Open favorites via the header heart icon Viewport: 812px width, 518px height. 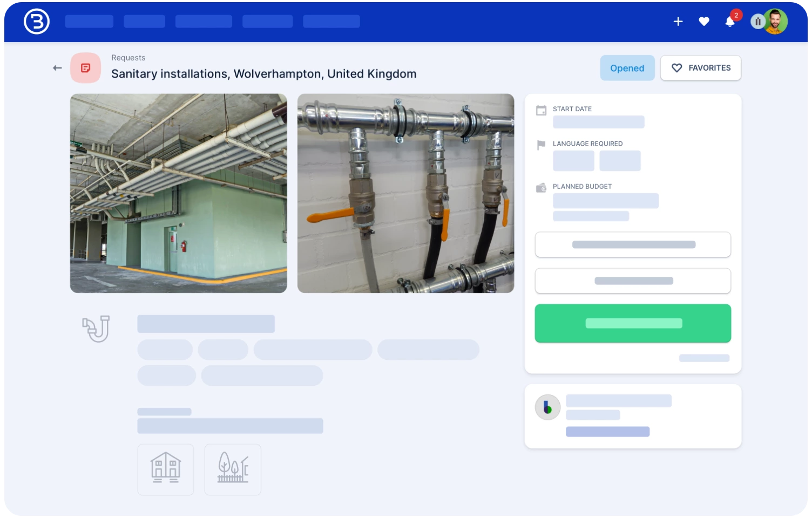[x=704, y=22]
